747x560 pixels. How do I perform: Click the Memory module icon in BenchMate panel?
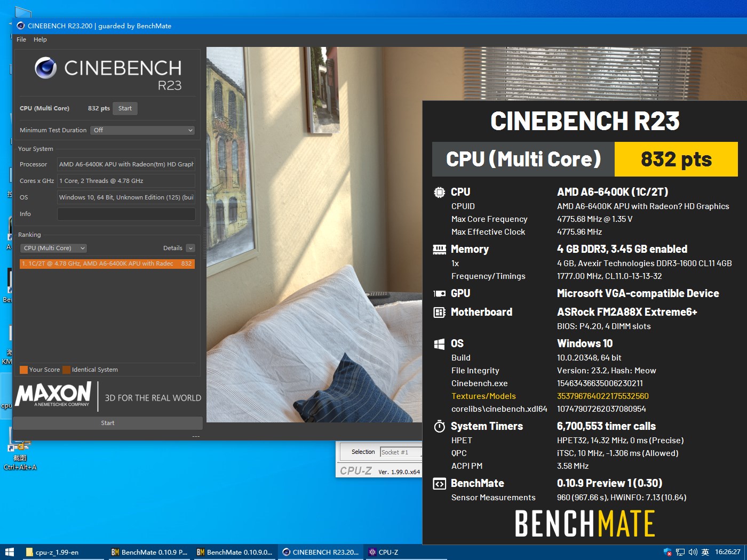tap(439, 249)
